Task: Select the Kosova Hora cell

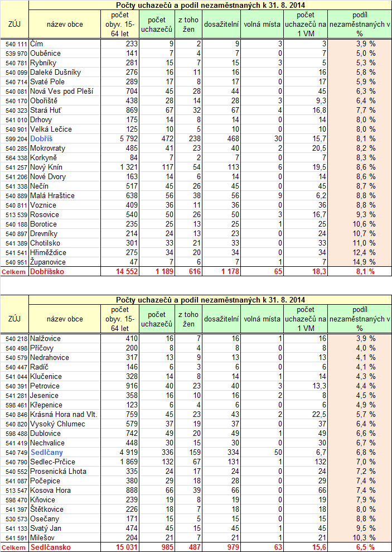Action: pyautogui.click(x=65, y=491)
